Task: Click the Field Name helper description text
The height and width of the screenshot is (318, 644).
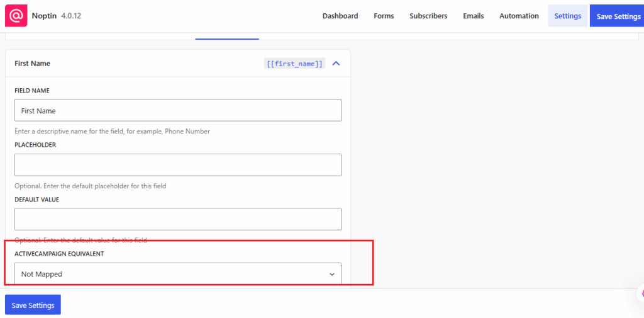Action: pyautogui.click(x=112, y=132)
